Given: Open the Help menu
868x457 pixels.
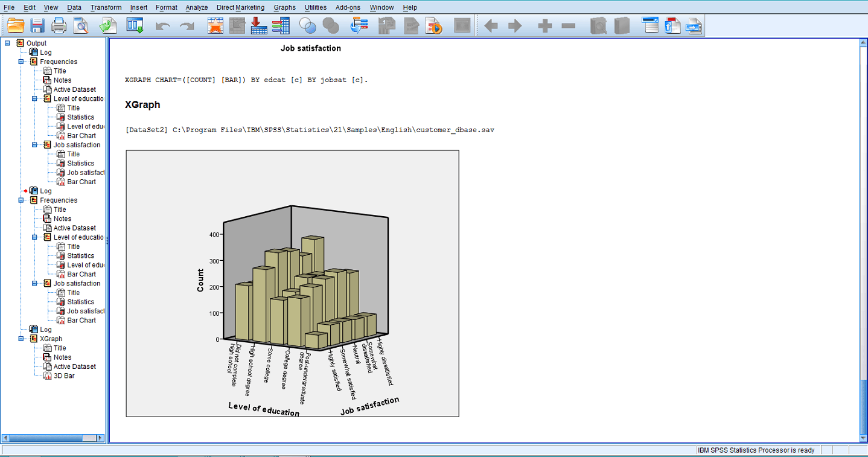Looking at the screenshot, I should tap(410, 7).
